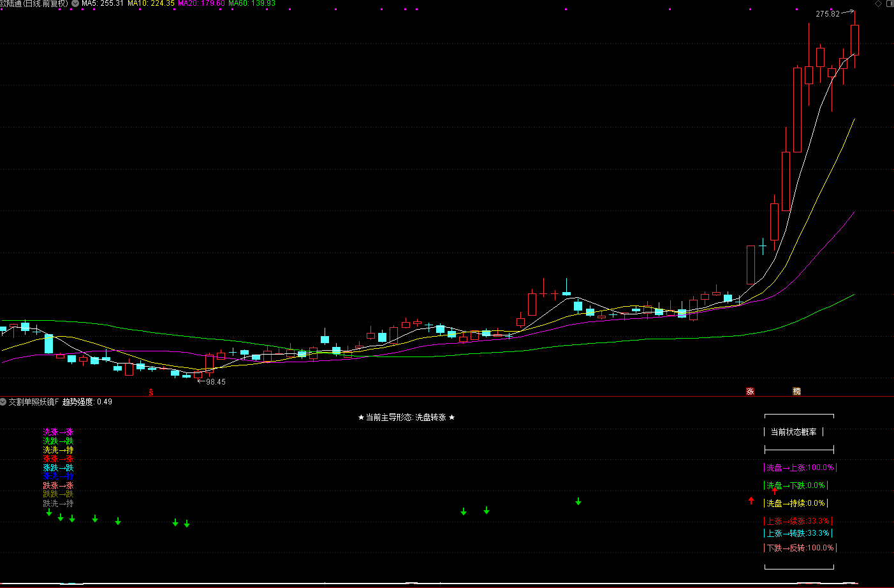Click the pink 跌涨→涨 legend entry
The height and width of the screenshot is (588, 894).
[58, 486]
